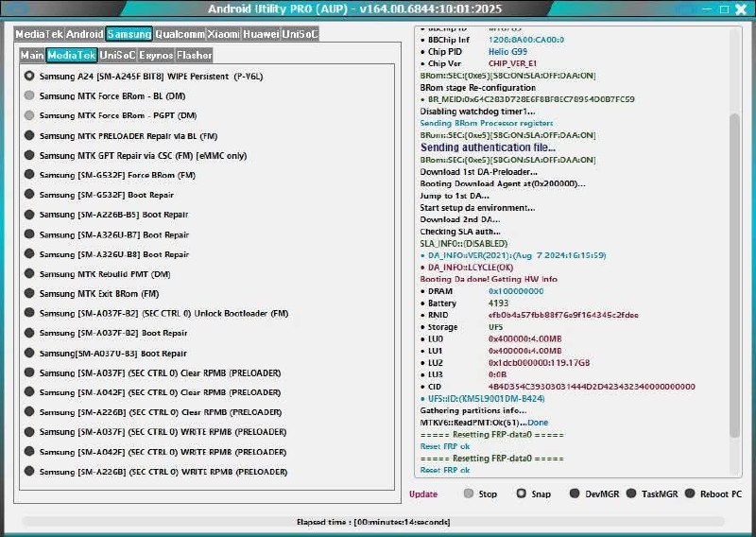Launch TaskMGR task manager

point(652,494)
